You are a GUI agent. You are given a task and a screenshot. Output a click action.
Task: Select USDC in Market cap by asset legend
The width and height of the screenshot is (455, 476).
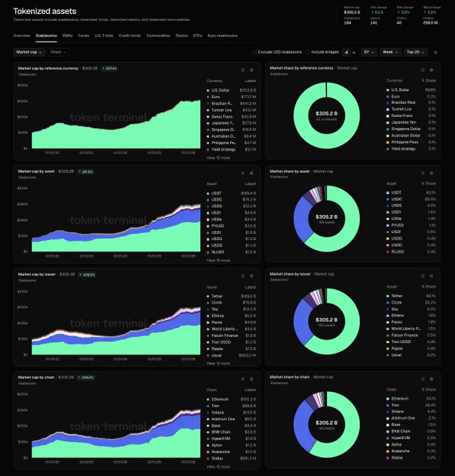tap(231, 199)
